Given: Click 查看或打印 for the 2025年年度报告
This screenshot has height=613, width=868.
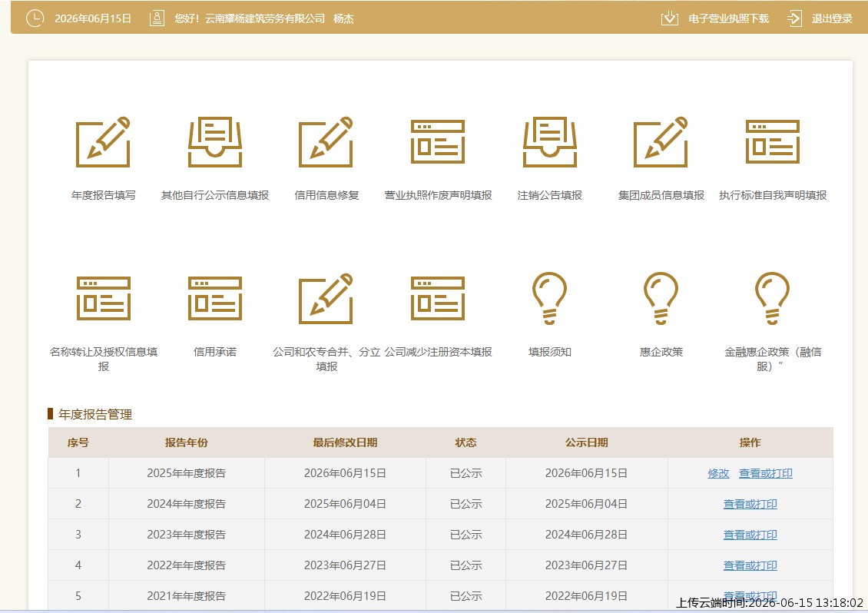Looking at the screenshot, I should (766, 473).
